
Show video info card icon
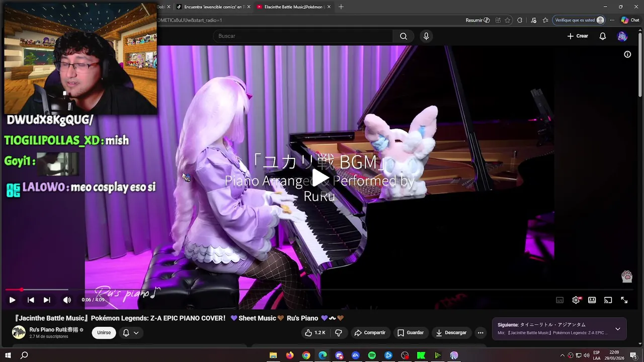pos(627,54)
